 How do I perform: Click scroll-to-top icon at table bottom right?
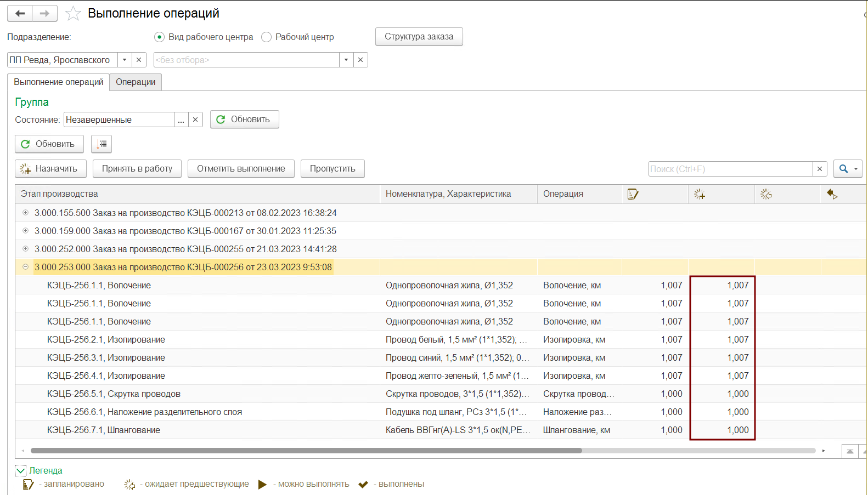850,451
